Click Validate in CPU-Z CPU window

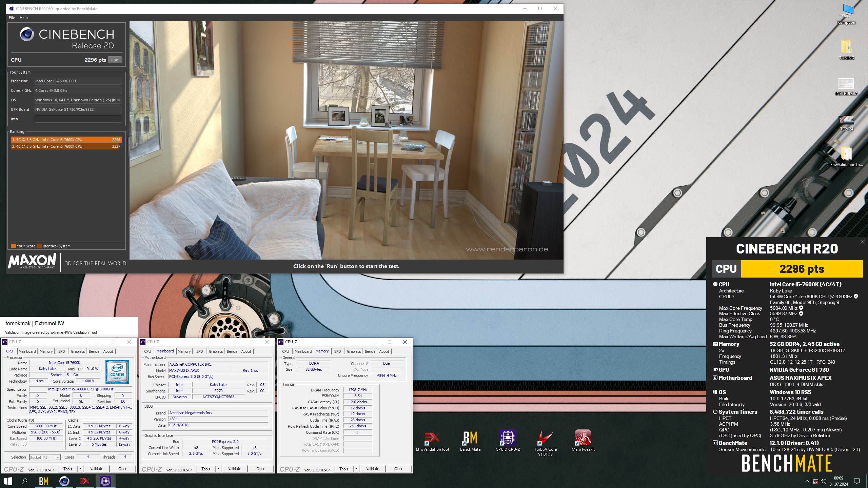pyautogui.click(x=97, y=469)
